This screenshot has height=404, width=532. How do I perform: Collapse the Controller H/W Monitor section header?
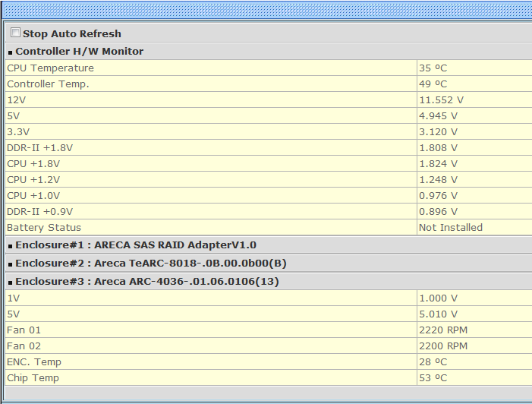[79, 52]
